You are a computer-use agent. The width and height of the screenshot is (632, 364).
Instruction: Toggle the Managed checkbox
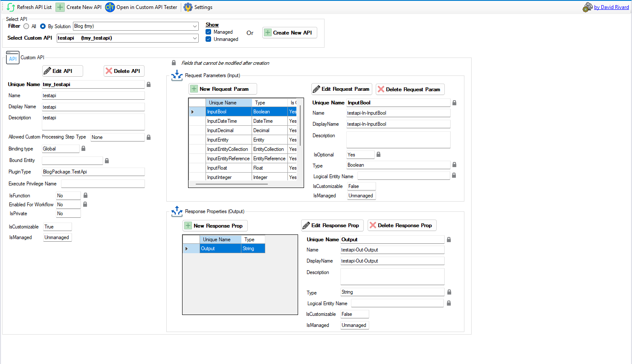tap(209, 32)
